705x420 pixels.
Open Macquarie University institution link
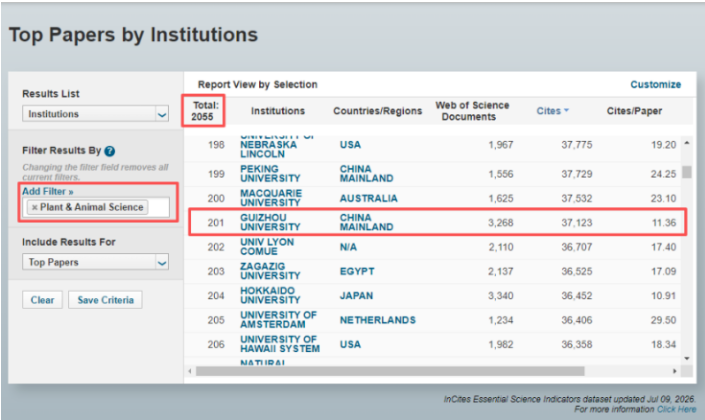pos(271,198)
